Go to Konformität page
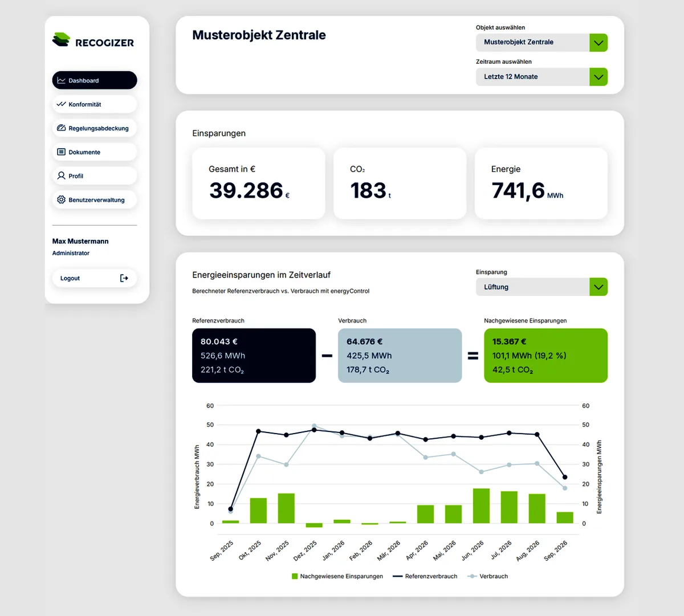Viewport: 684px width, 616px height. pyautogui.click(x=95, y=104)
